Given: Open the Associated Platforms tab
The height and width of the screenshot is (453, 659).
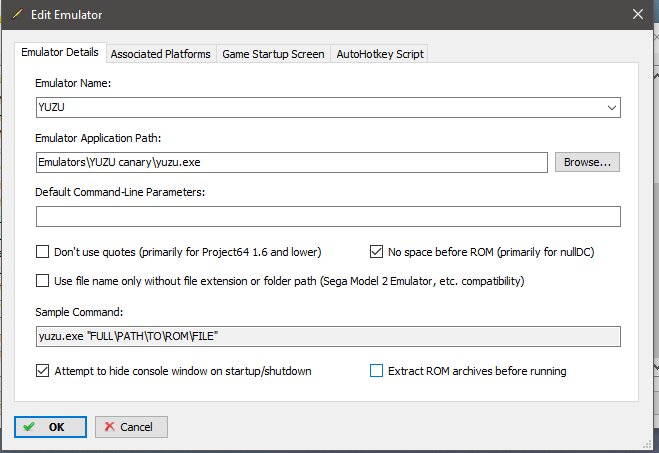Looking at the screenshot, I should 161,54.
